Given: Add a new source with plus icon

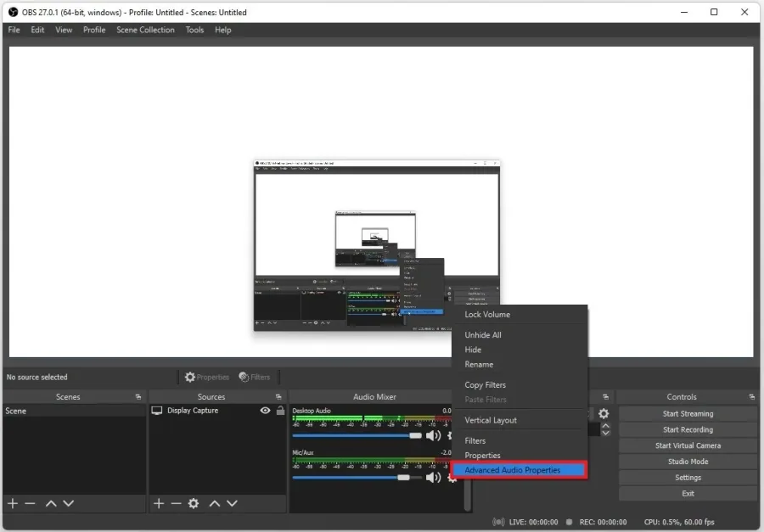Looking at the screenshot, I should 159,503.
